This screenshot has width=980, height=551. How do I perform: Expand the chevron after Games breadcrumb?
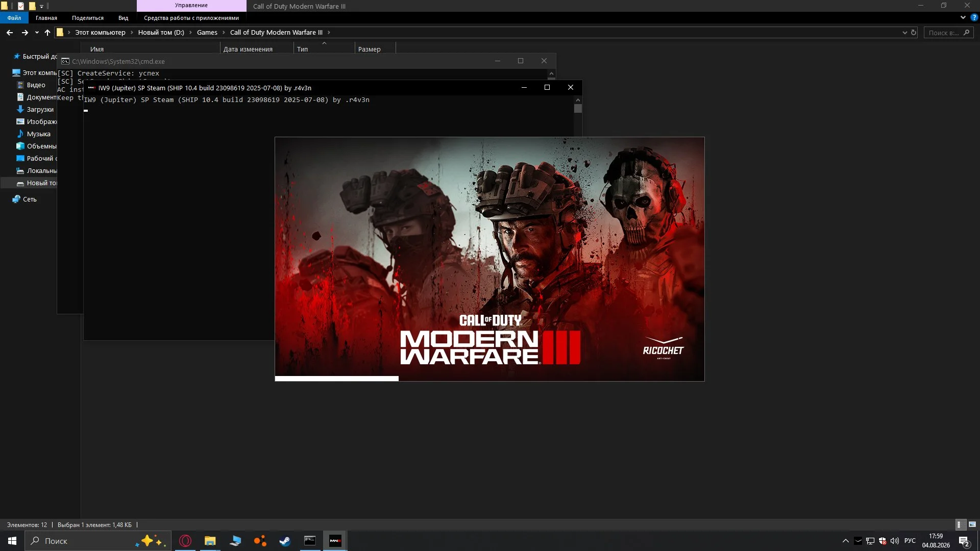click(x=224, y=32)
